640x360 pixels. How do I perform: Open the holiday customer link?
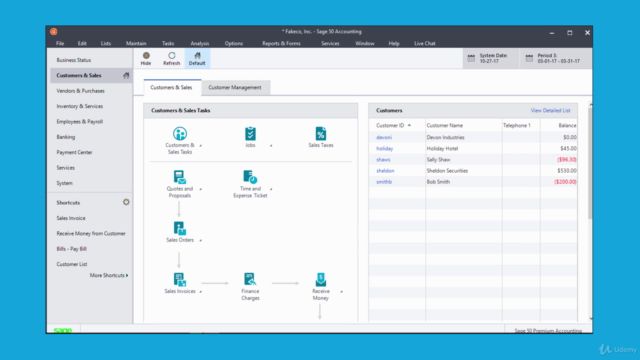pos(384,149)
